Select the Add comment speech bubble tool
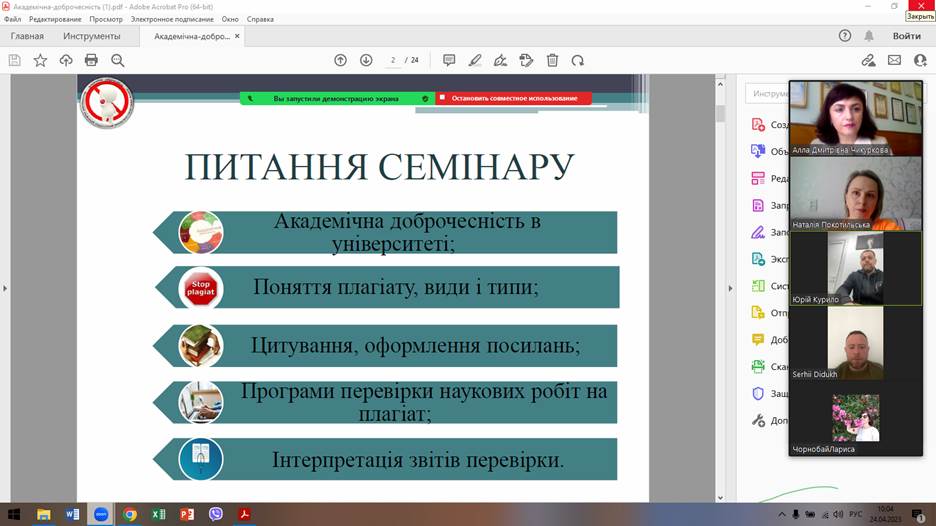The image size is (936, 526). pos(449,60)
